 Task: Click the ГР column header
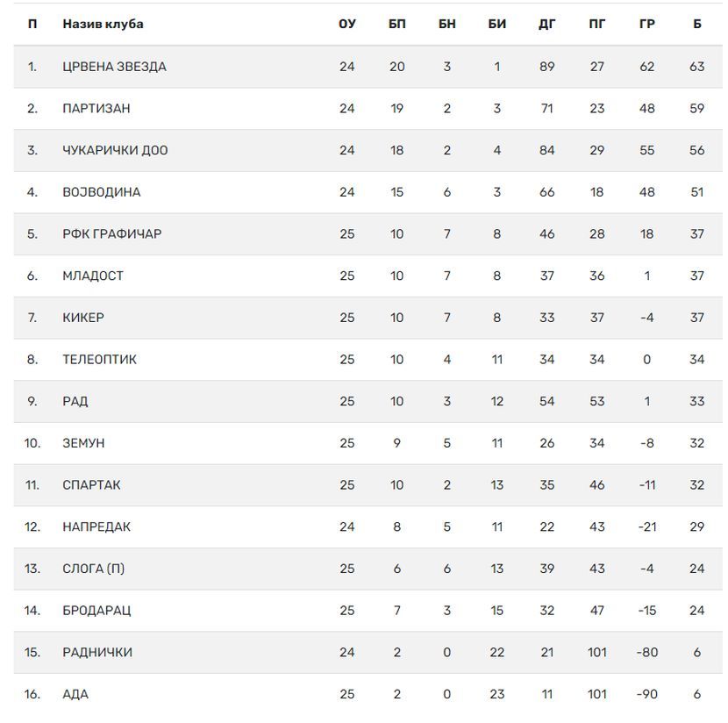[647, 25]
